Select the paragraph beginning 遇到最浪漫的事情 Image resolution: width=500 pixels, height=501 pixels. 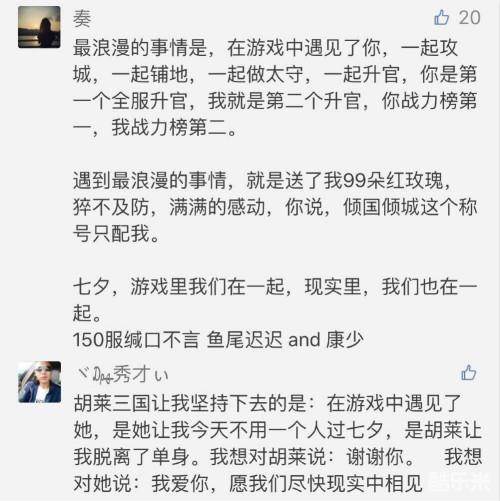[275, 207]
